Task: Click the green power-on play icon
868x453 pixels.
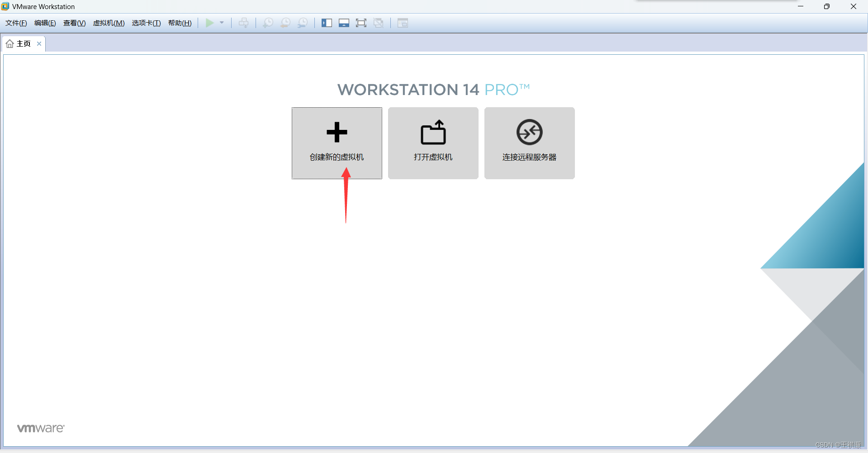Action: pos(210,23)
